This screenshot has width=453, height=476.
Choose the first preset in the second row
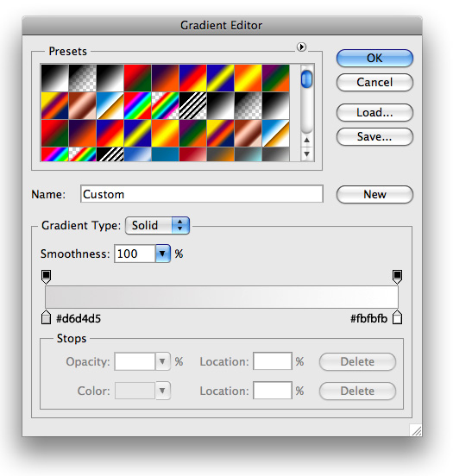point(54,106)
